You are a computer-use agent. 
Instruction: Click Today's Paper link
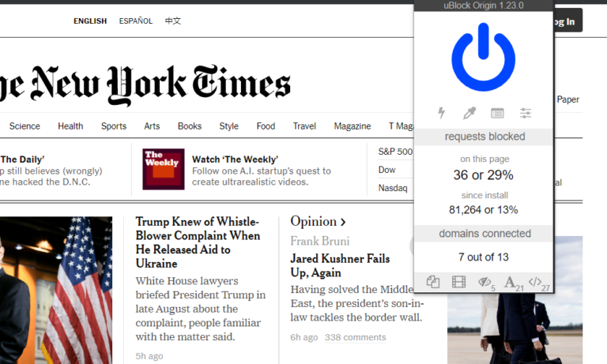[568, 99]
